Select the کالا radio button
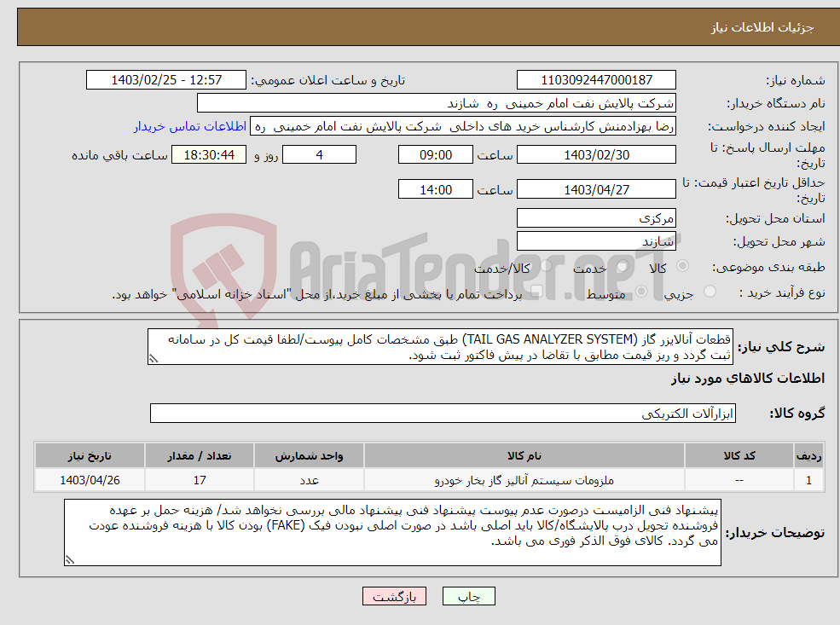The width and height of the screenshot is (840, 625). coord(682,266)
